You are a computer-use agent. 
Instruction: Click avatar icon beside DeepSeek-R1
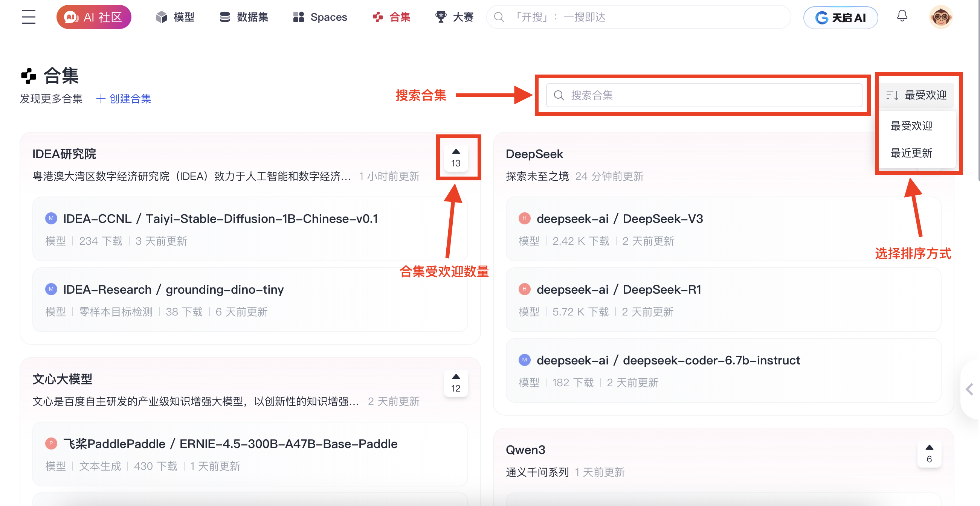pyautogui.click(x=525, y=289)
